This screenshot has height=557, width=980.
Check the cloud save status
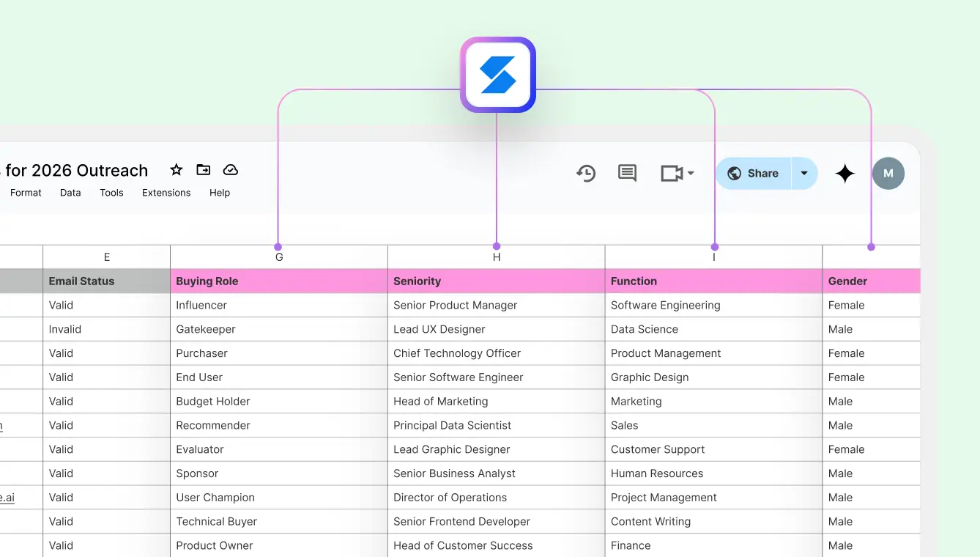tap(230, 169)
